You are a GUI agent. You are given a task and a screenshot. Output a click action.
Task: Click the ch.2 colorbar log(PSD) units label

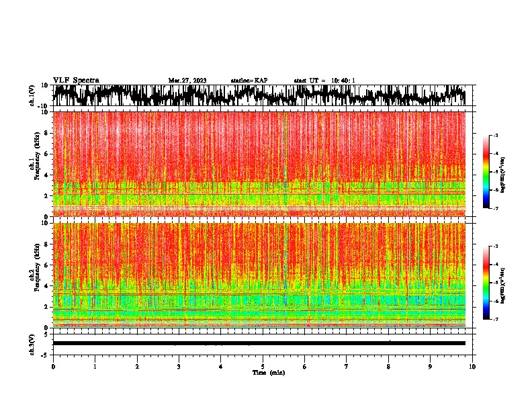coord(503,285)
